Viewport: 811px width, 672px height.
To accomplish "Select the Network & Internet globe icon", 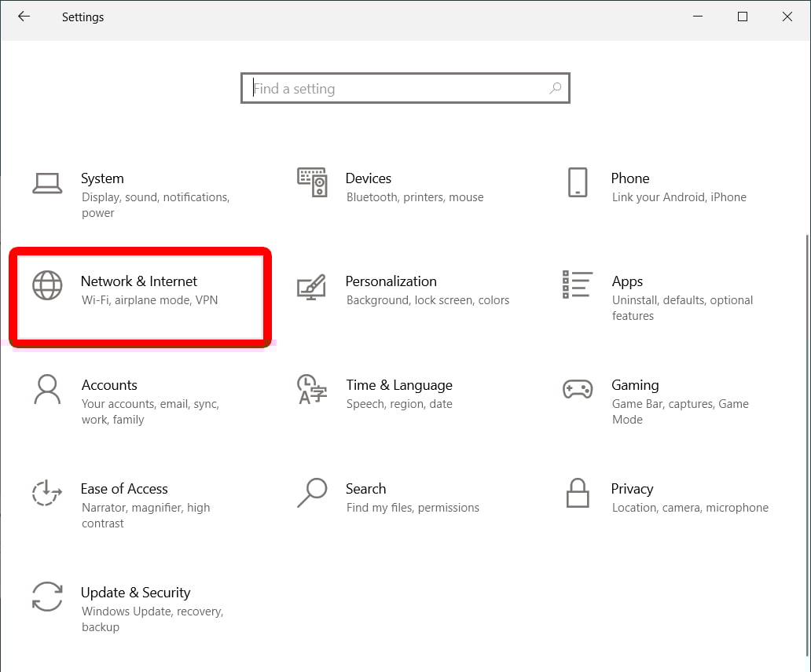I will pos(47,285).
